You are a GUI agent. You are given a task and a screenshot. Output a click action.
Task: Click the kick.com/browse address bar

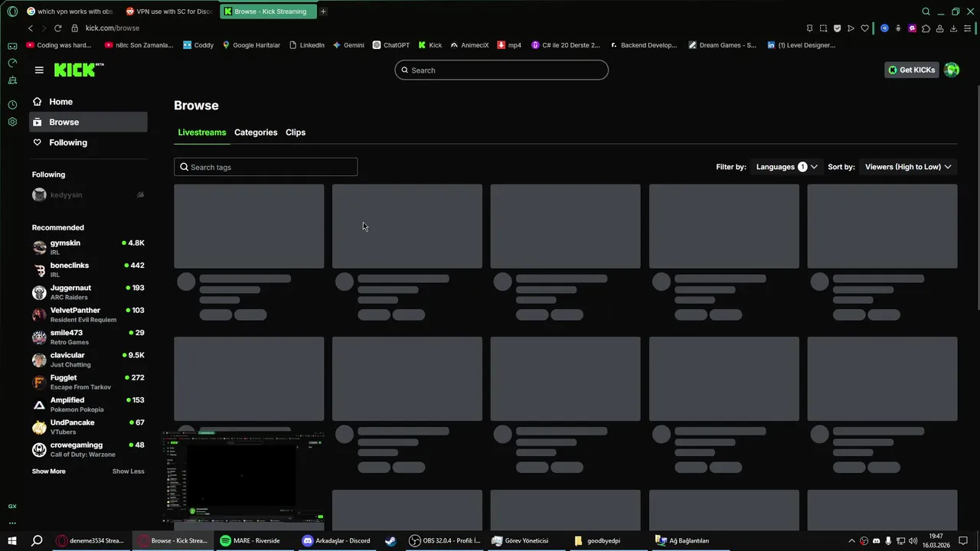[x=112, y=28]
